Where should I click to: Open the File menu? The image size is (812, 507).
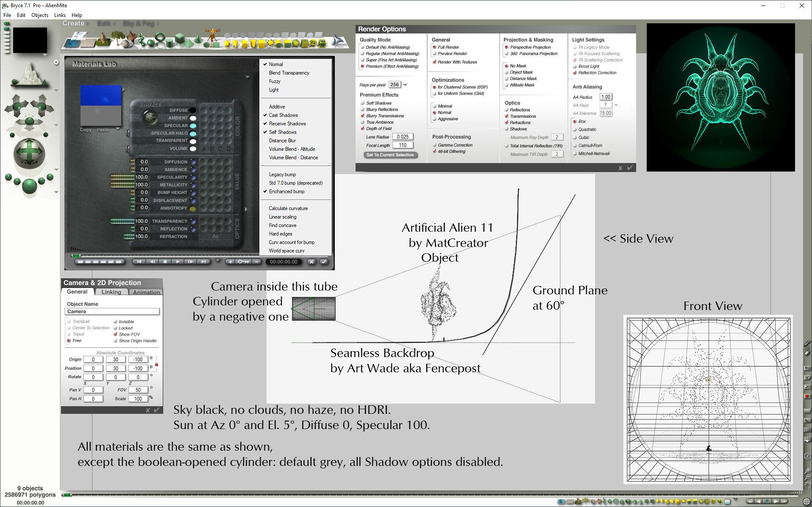tap(7, 15)
